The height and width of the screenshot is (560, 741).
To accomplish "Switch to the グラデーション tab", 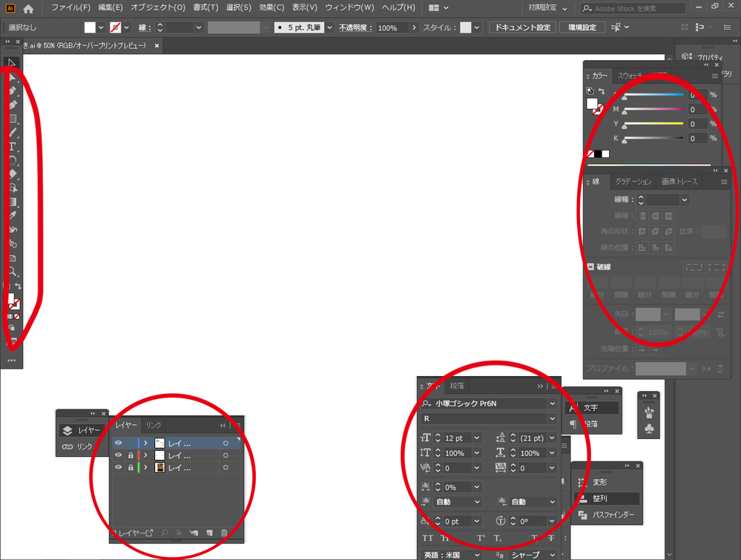I will 633,182.
